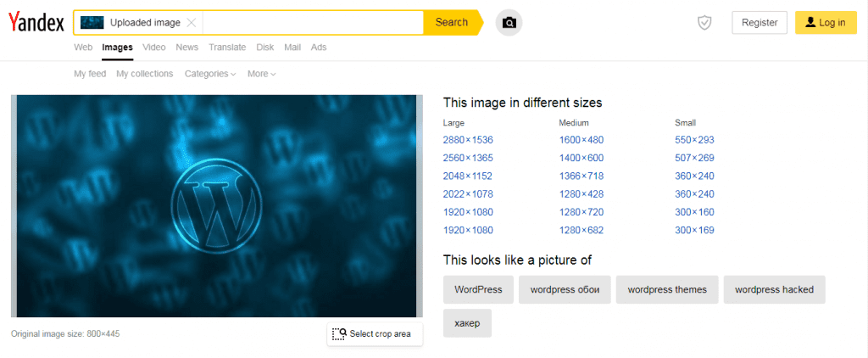Open the 1600×480 medium size
Viewport: 868px width, 358px height.
click(581, 140)
